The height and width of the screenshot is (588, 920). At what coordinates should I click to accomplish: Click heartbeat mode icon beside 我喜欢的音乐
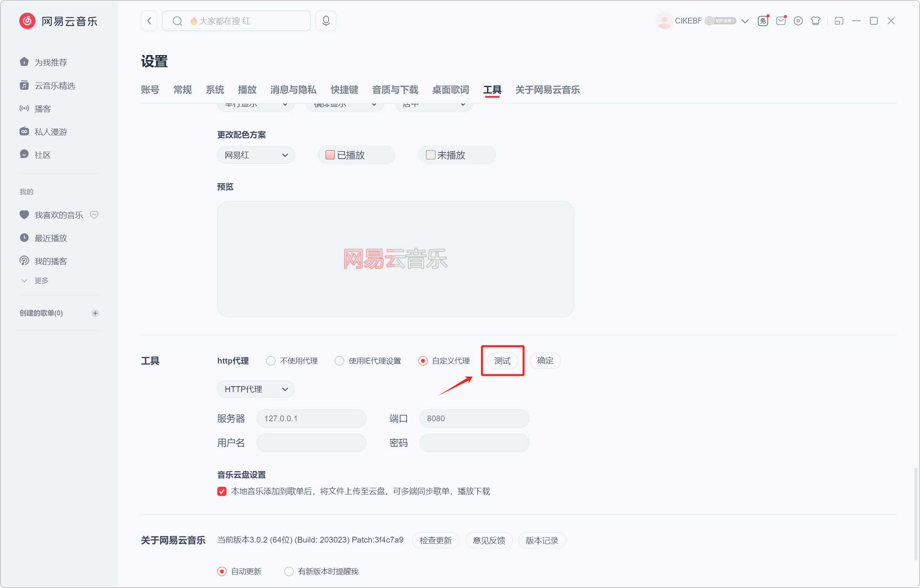(x=94, y=214)
